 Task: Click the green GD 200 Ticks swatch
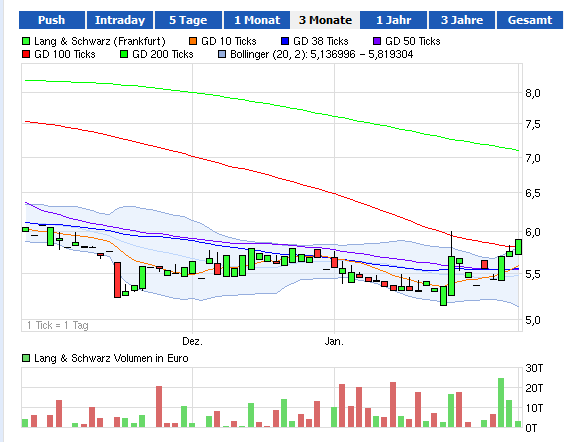click(124, 54)
